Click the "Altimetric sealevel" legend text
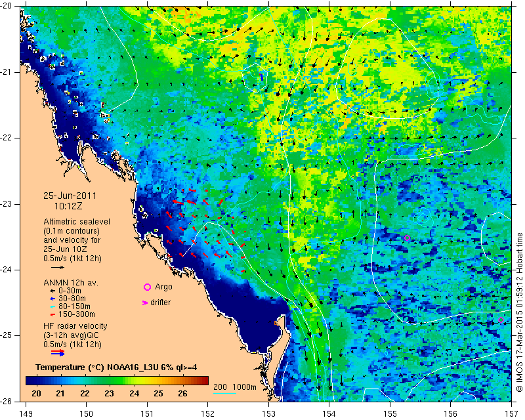 (77, 222)
